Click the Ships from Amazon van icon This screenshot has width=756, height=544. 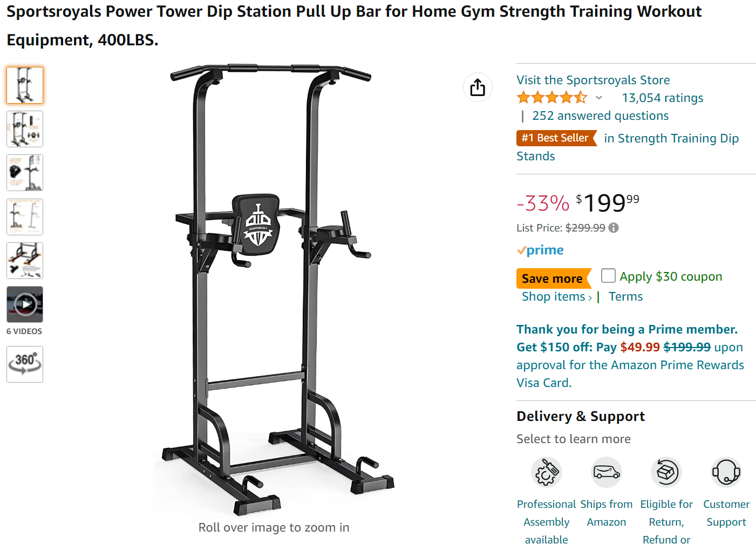607,472
